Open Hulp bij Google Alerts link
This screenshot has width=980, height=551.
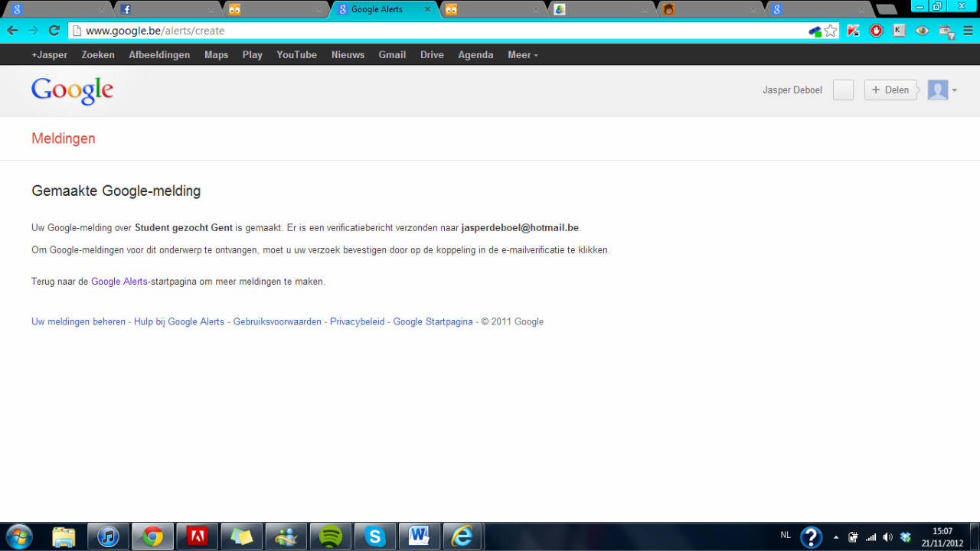tap(179, 322)
